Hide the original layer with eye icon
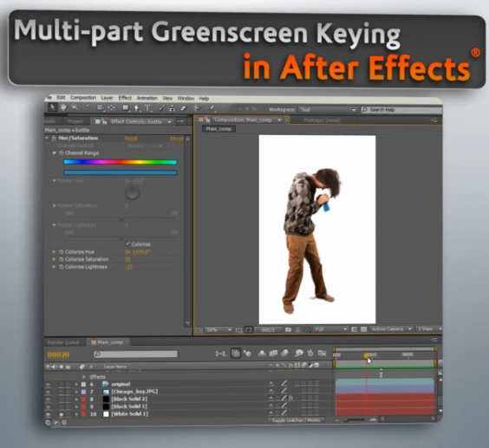The height and width of the screenshot is (448, 489). pos(48,385)
